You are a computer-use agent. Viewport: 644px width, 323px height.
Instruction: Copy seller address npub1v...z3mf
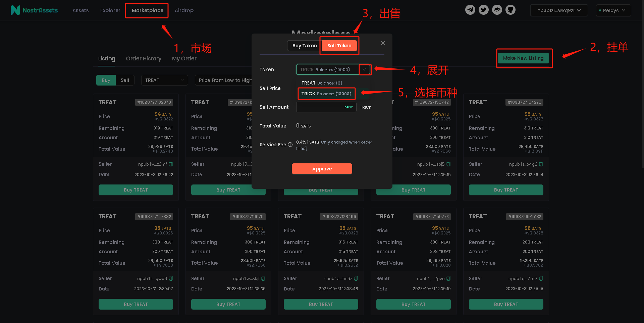pos(171,164)
